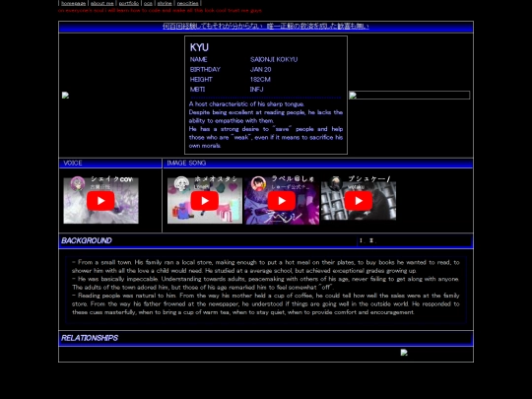Screen dimensions: 532x399
Task: Click broken image placeholder right of KYU profile
Action: (409, 95)
